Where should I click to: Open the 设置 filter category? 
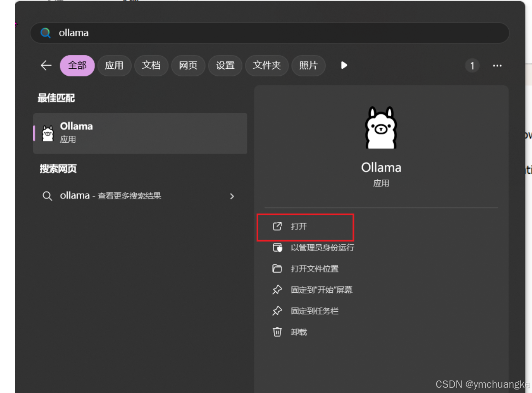point(225,65)
